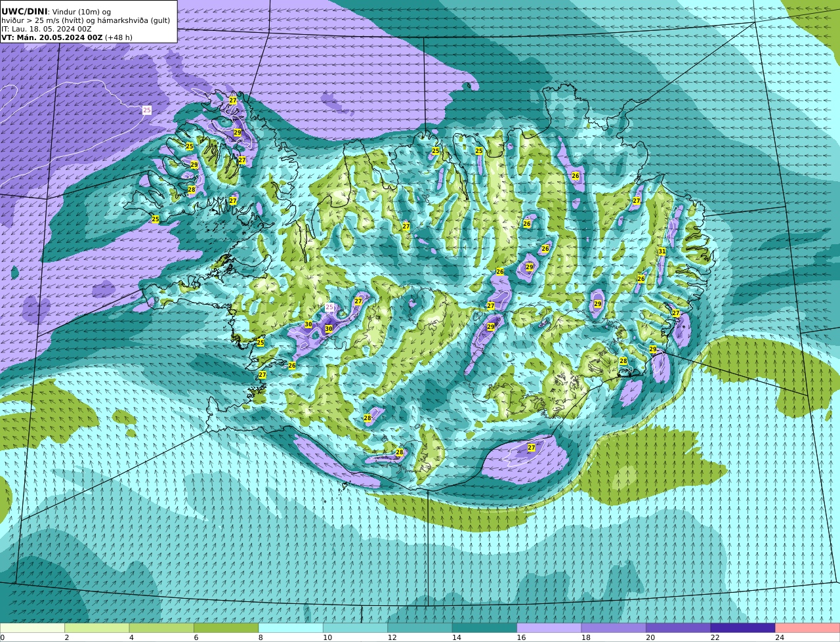Click the legend tick label "4"

pyautogui.click(x=131, y=637)
